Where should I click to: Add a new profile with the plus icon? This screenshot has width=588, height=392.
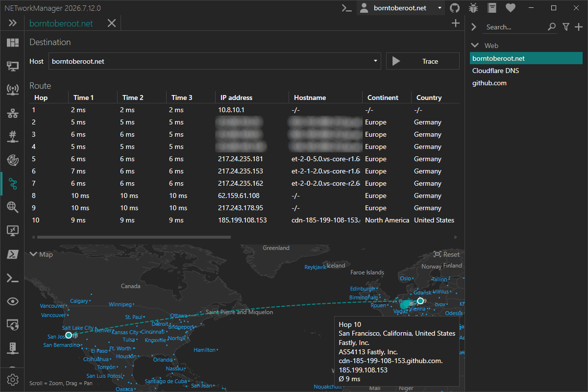(x=579, y=27)
